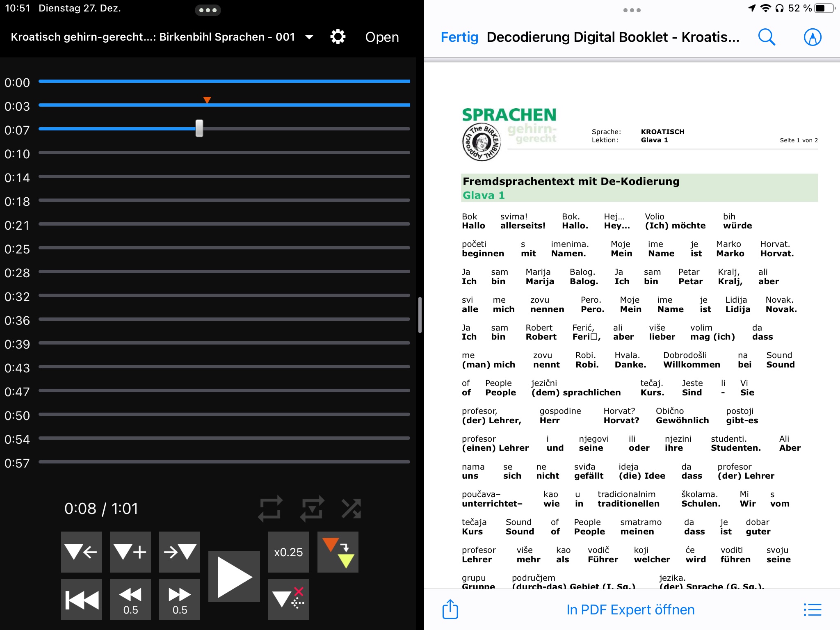Tap the delete marker icon
The image size is (840, 630).
[288, 599]
